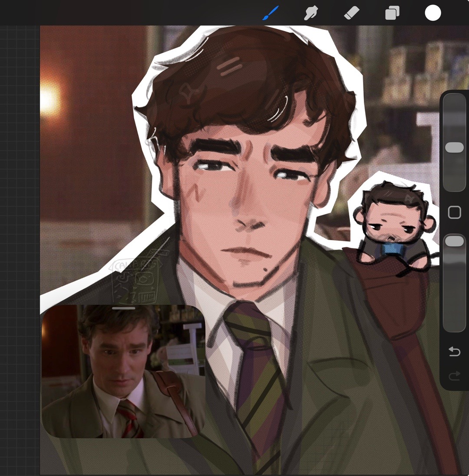Tap the reference window grab handle

coord(124,308)
